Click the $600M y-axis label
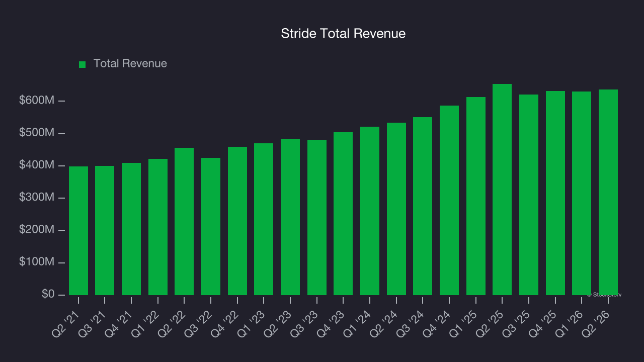644x362 pixels. [37, 101]
